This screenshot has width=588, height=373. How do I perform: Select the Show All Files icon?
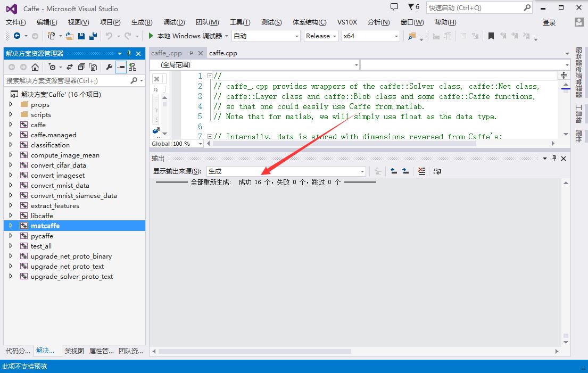click(93, 67)
